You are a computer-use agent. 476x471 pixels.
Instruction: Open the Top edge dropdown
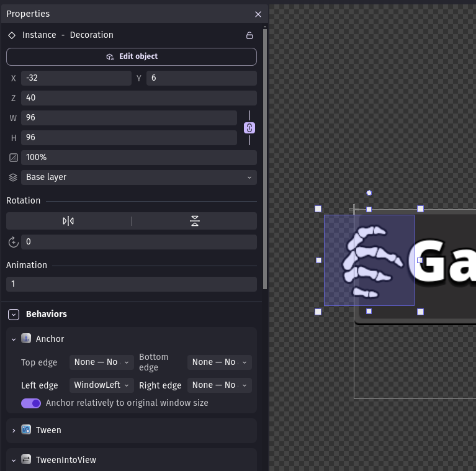(102, 362)
